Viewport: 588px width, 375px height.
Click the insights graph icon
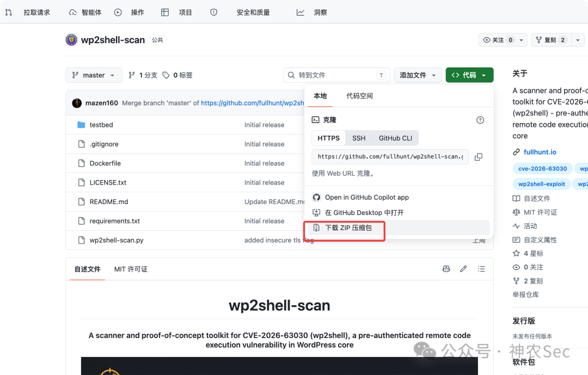pos(301,13)
